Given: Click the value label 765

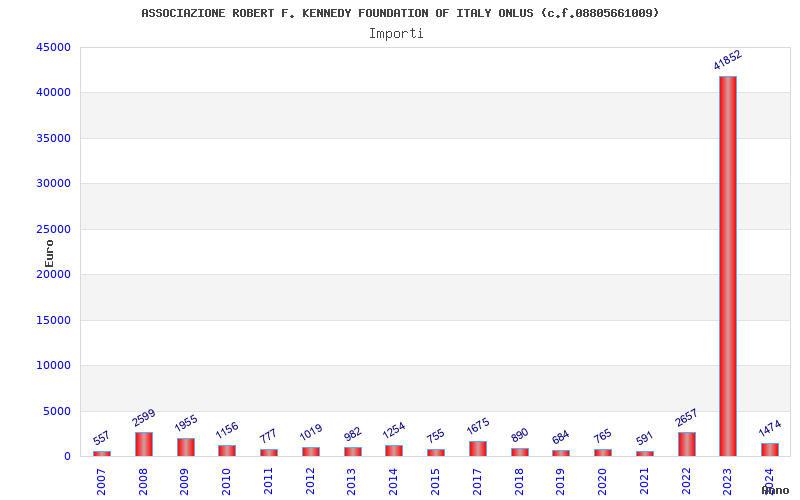Looking at the screenshot, I should 603,436.
